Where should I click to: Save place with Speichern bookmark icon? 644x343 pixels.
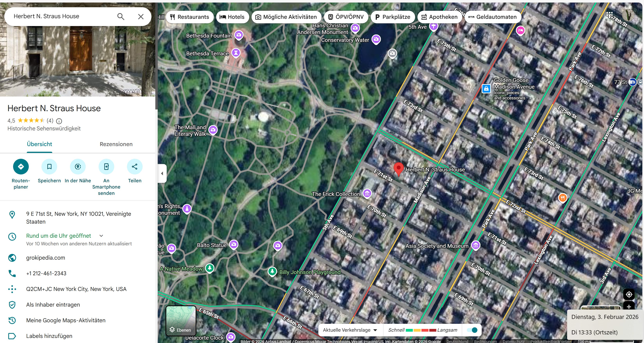coord(49,166)
